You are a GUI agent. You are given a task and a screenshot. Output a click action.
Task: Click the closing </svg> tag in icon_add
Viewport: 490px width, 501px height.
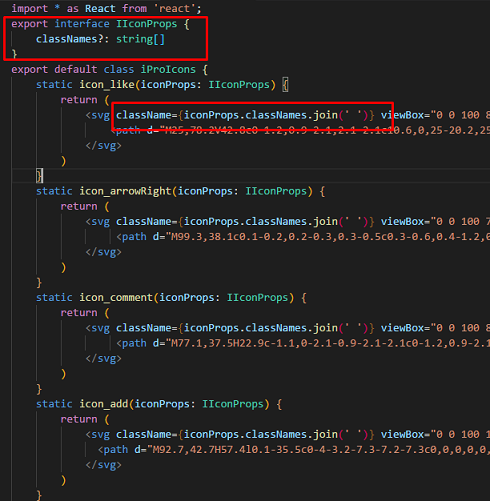(x=103, y=465)
